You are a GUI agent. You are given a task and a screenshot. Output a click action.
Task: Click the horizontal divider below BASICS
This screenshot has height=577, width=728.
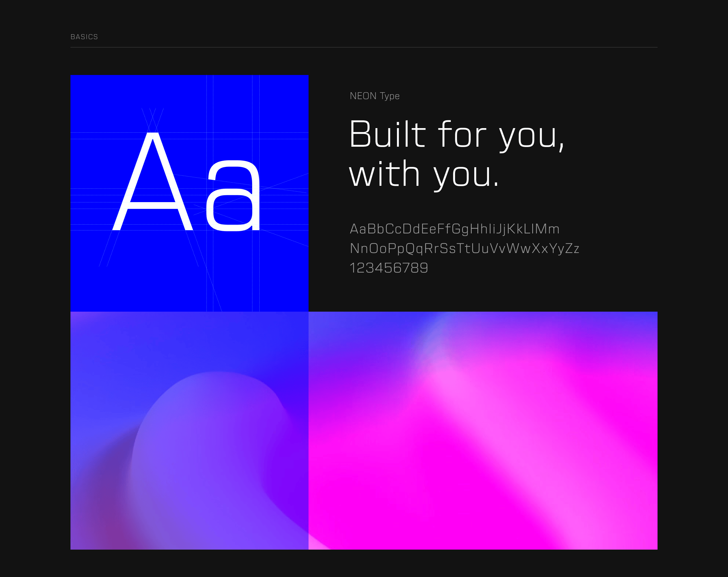[x=364, y=48]
